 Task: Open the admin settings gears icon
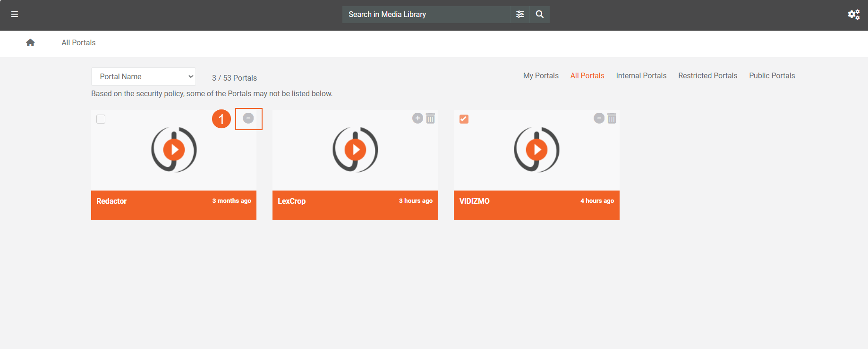(x=853, y=15)
